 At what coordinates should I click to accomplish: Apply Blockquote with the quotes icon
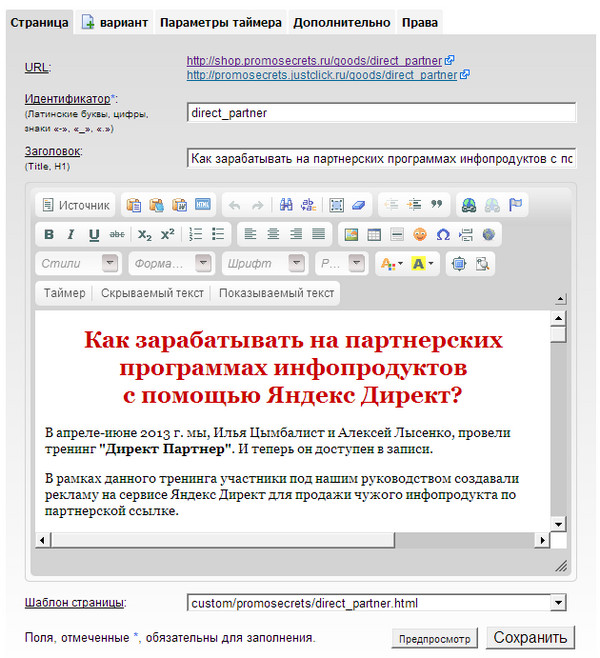pyautogui.click(x=436, y=205)
